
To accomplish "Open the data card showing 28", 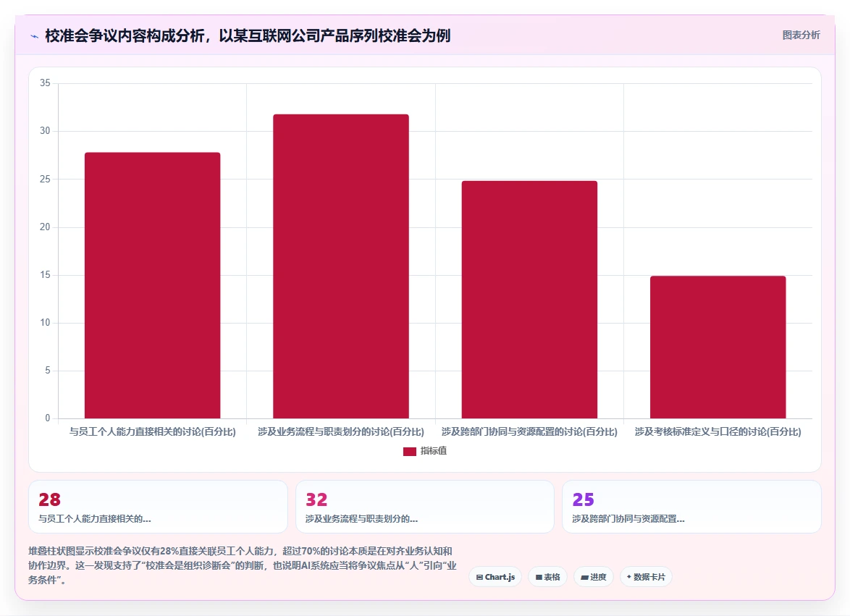I will (x=158, y=507).
